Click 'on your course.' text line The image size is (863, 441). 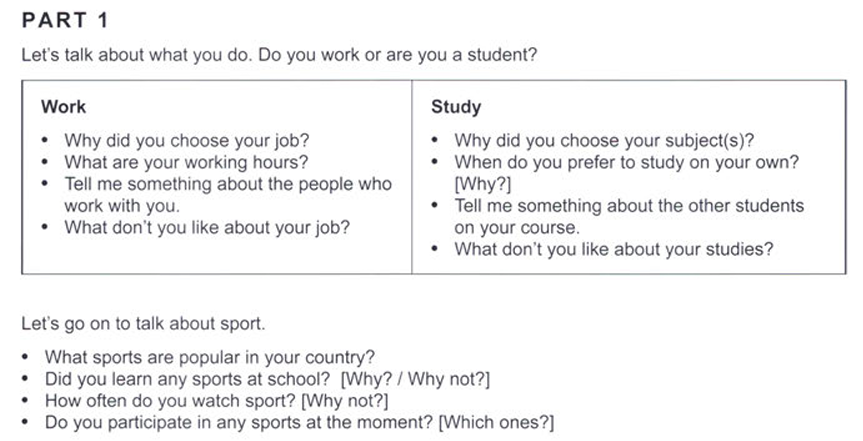pyautogui.click(x=516, y=227)
